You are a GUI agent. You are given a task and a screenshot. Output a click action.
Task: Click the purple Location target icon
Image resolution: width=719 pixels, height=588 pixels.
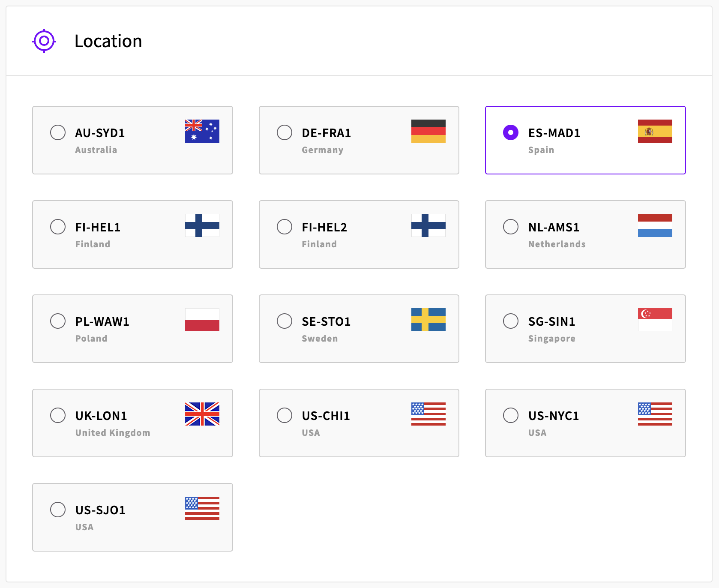(x=44, y=41)
